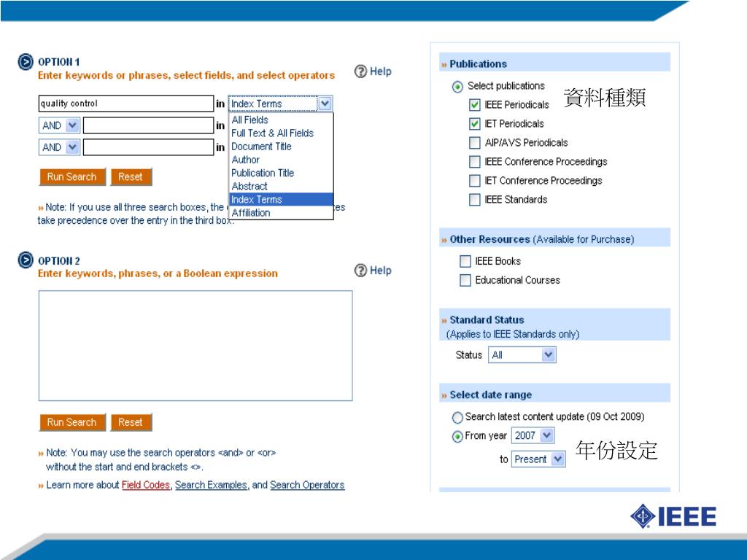Select the 'From year' radio button
Image resolution: width=747 pixels, height=560 pixels.
click(x=457, y=436)
